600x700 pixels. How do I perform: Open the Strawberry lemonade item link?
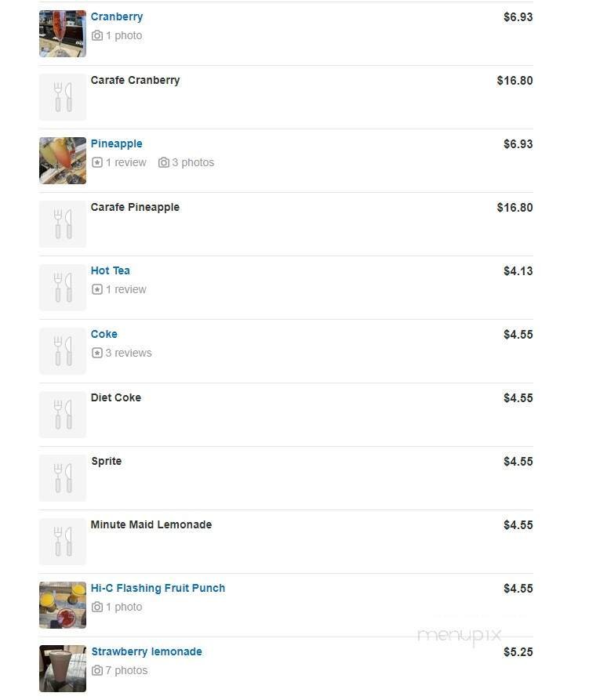pyautogui.click(x=147, y=651)
